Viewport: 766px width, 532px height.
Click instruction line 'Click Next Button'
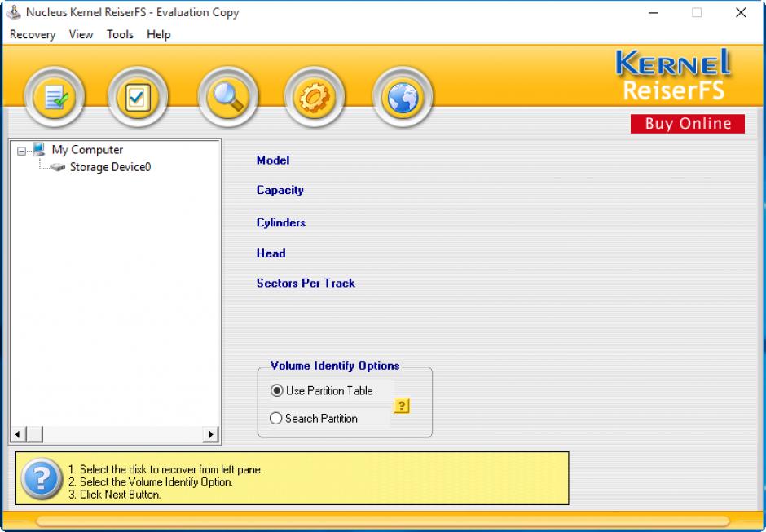(x=115, y=495)
